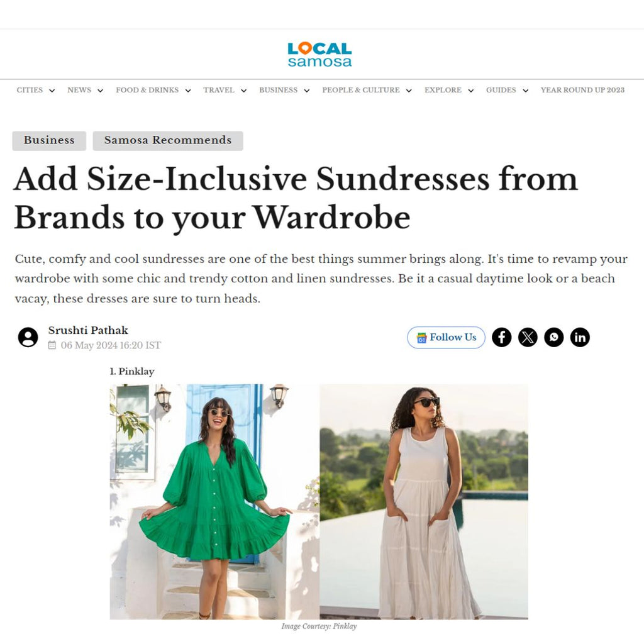Expand the Cities dropdown chevron
The width and height of the screenshot is (644, 644).
(x=52, y=91)
